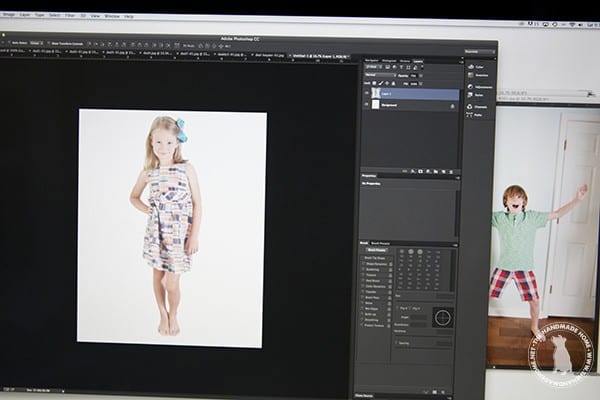The image size is (600, 400).
Task: Click the Link layers icon
Action: (405, 171)
